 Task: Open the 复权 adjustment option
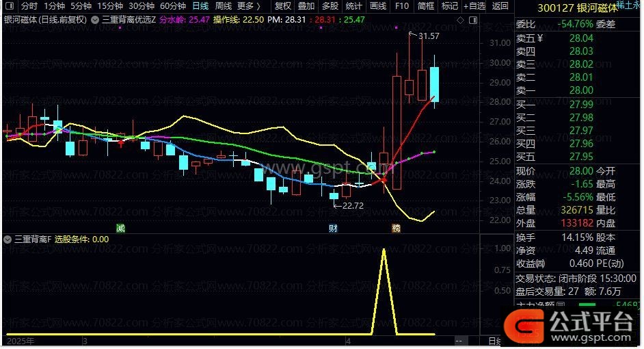tap(282, 6)
